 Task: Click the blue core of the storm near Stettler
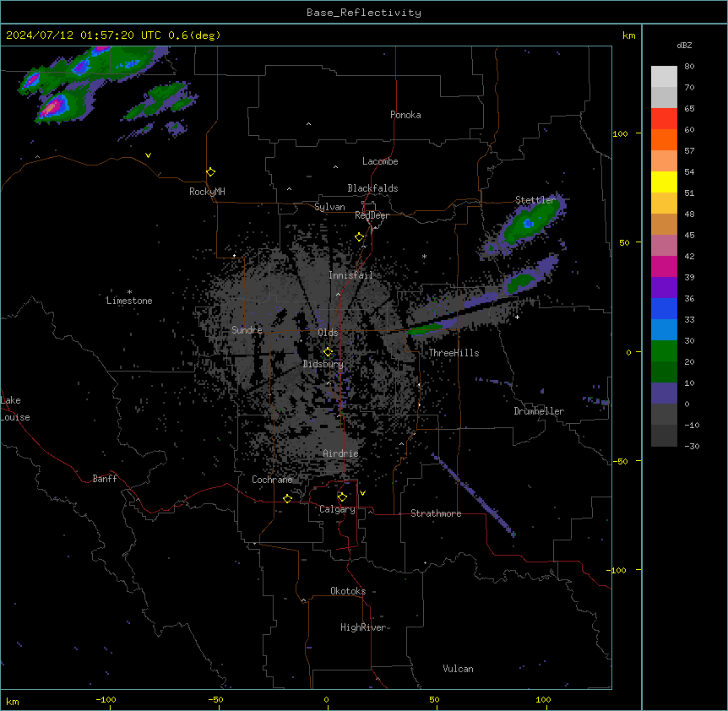coord(528,224)
